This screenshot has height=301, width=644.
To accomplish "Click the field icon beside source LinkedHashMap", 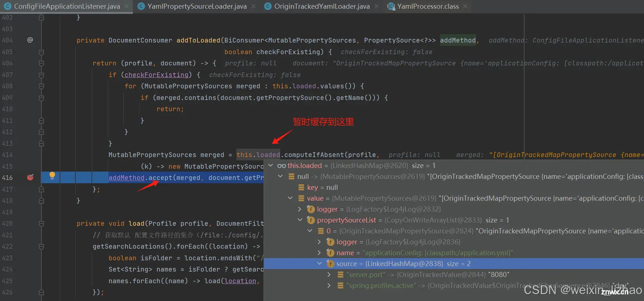I will [x=330, y=264].
